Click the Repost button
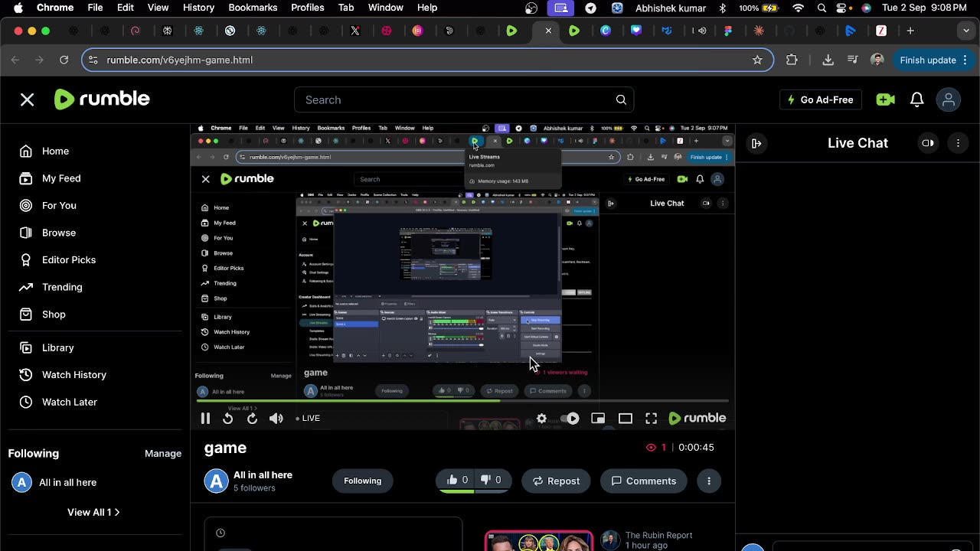This screenshot has width=980, height=551. pos(556,481)
